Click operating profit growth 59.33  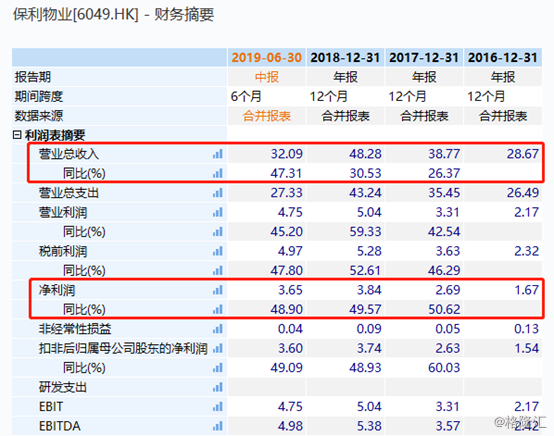[365, 232]
